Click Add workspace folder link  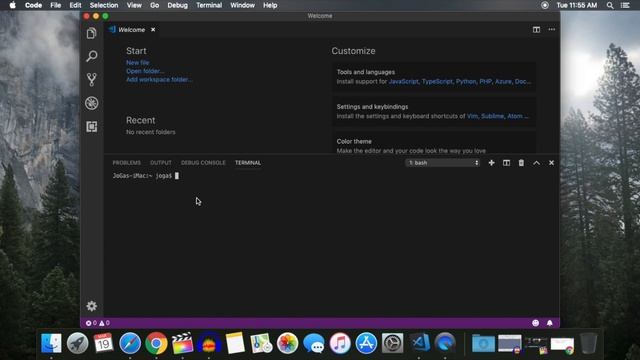[159, 80]
